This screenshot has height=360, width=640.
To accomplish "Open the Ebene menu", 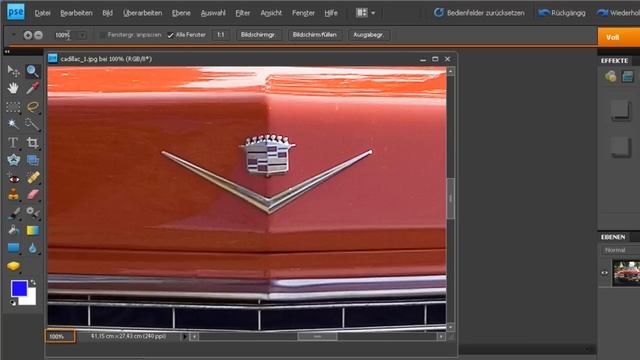I will (x=181, y=13).
